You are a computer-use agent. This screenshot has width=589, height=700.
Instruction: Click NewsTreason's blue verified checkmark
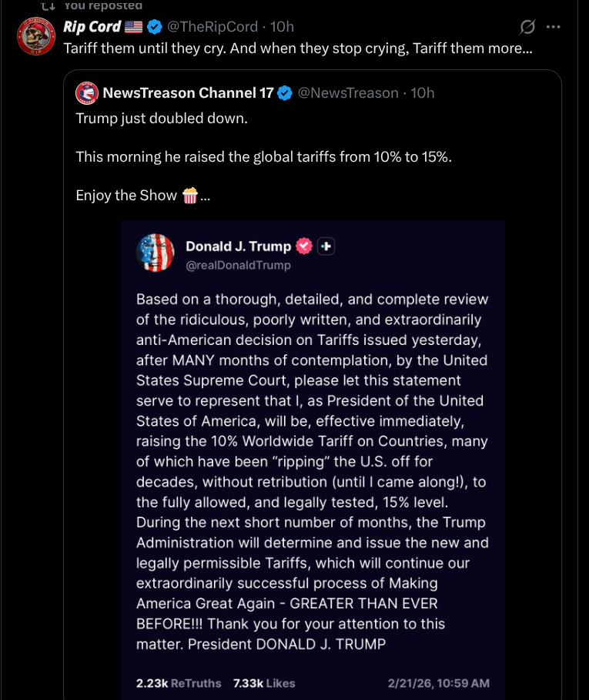(x=285, y=93)
